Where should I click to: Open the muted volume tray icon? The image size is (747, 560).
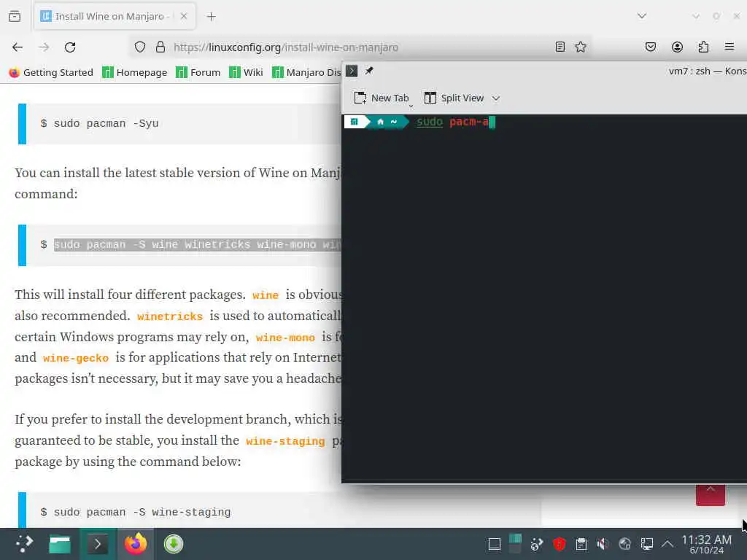603,544
